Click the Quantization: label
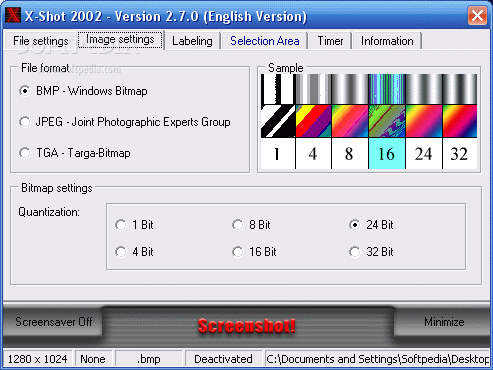This screenshot has width=493, height=370. (x=49, y=212)
